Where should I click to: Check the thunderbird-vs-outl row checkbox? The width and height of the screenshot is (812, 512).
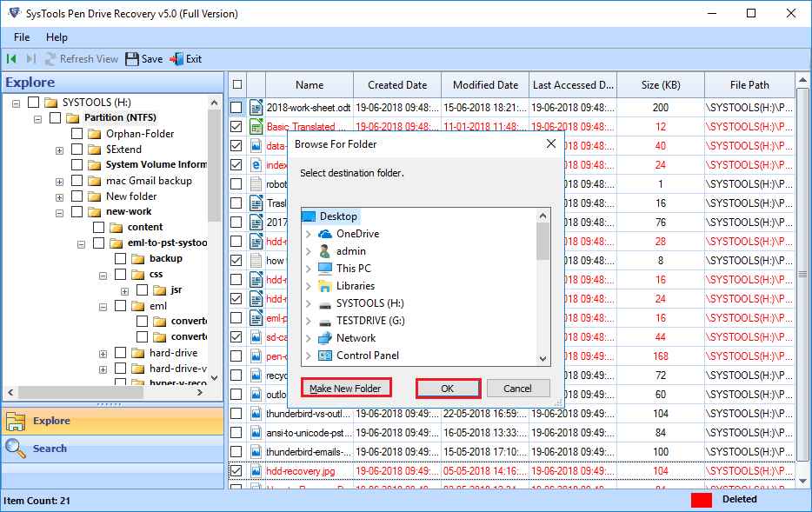[236, 414]
